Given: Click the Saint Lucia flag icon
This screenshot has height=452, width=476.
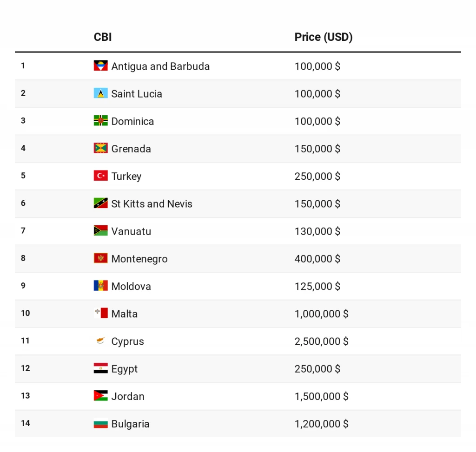Looking at the screenshot, I should tap(100, 93).
